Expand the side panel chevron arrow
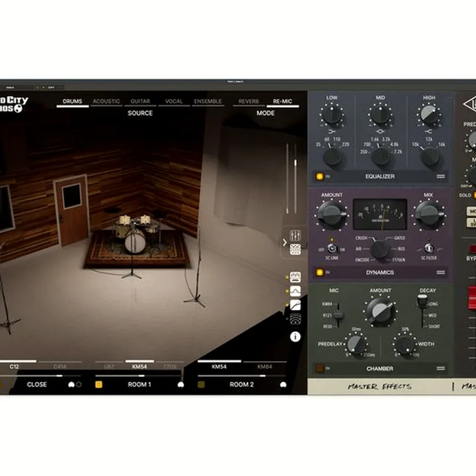Screen dimensions: 476x476 285,242
